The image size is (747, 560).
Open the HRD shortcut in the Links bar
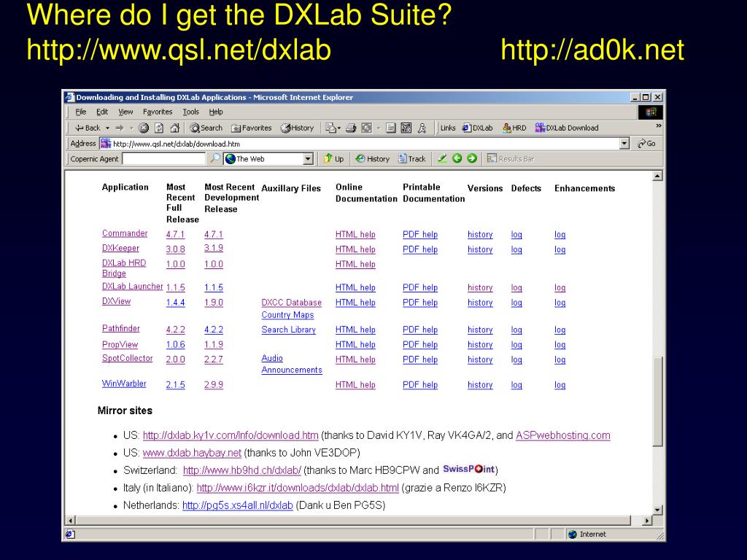[514, 128]
